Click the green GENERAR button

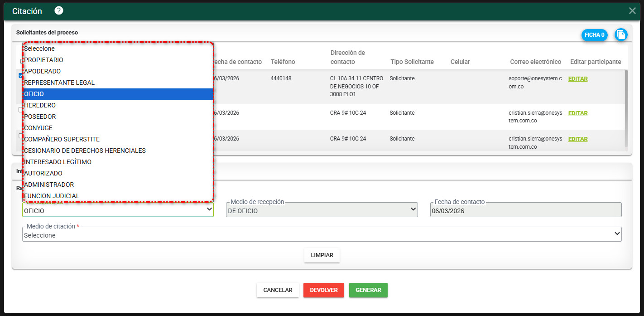tap(368, 290)
